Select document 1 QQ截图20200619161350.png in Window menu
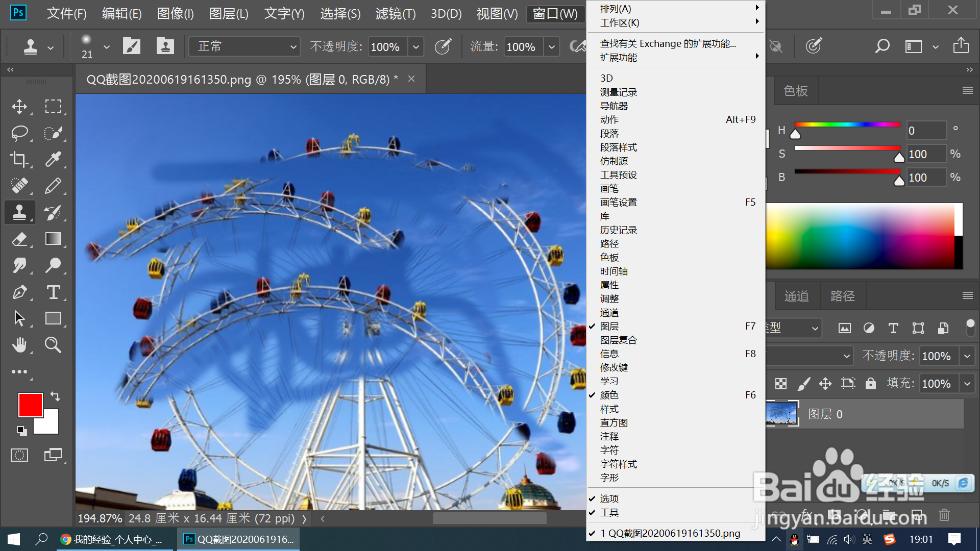This screenshot has width=980, height=551. 675,534
